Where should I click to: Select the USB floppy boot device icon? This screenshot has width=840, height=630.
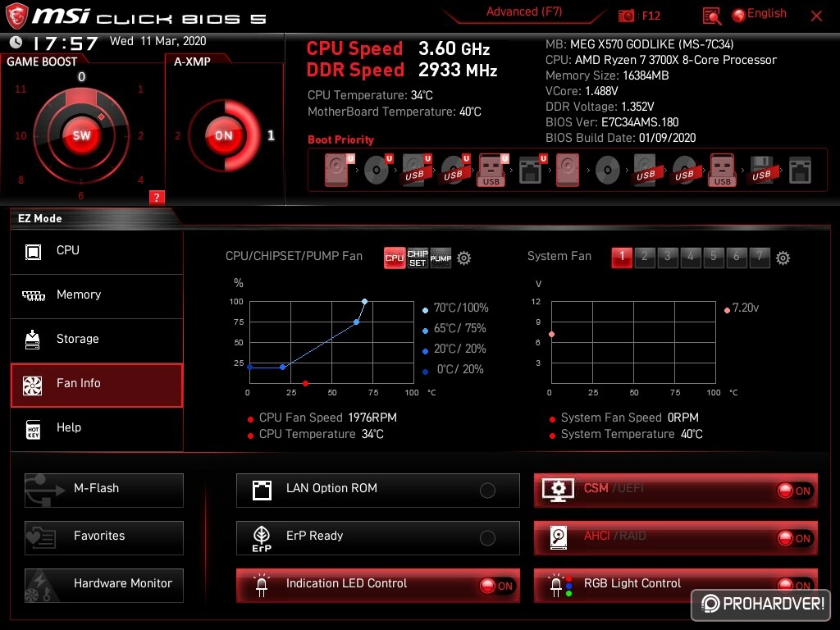click(761, 170)
